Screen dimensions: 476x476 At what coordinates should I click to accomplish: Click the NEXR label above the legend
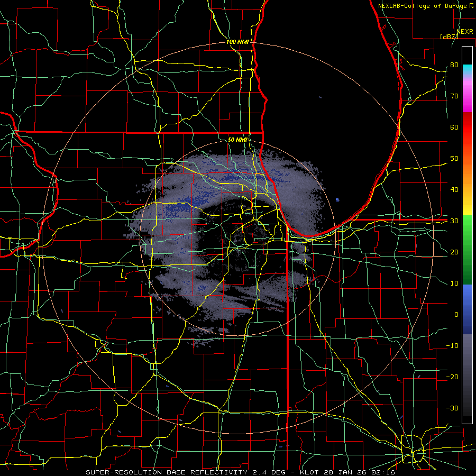(x=464, y=32)
